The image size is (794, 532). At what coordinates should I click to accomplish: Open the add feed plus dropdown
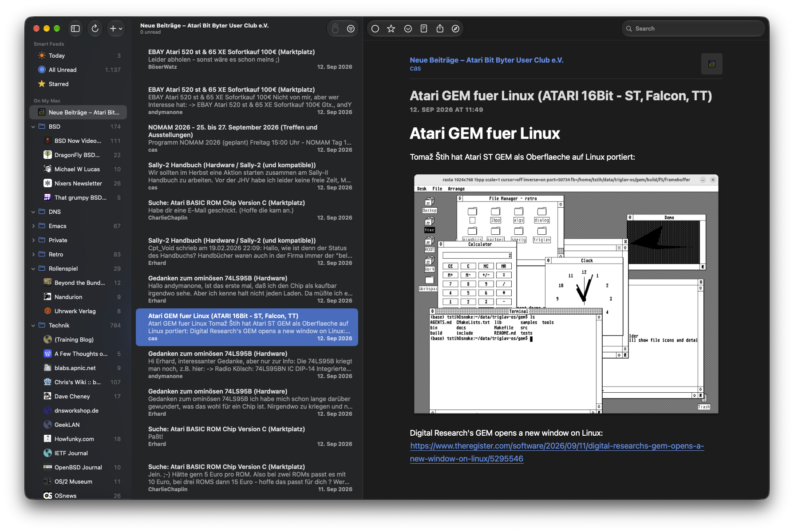point(116,28)
